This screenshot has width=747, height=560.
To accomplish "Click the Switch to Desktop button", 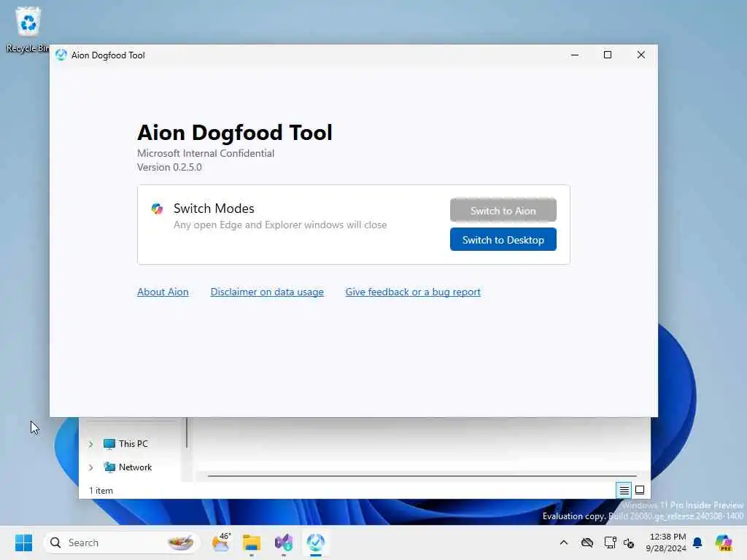I will click(503, 239).
